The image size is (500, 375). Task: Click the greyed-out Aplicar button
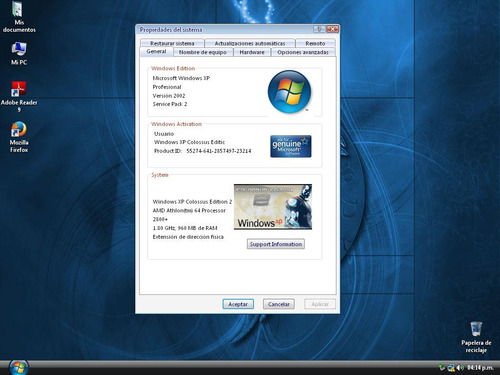coord(320,304)
